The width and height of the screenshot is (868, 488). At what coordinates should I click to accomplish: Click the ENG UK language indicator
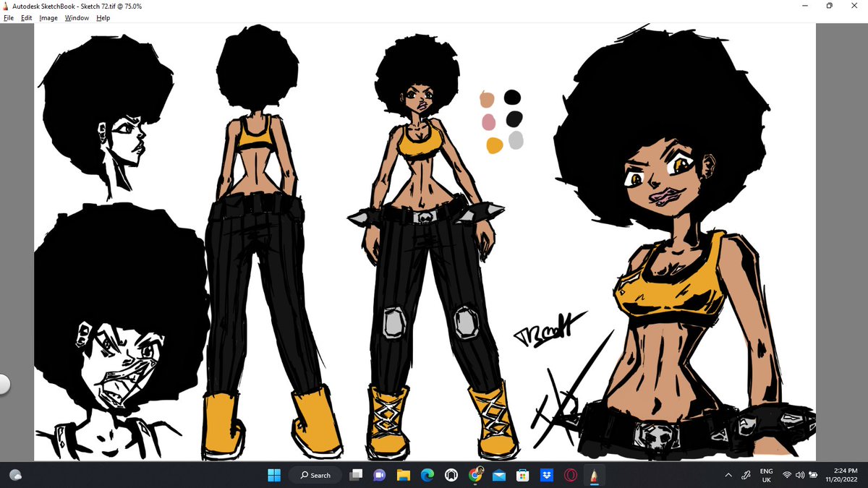click(x=766, y=475)
